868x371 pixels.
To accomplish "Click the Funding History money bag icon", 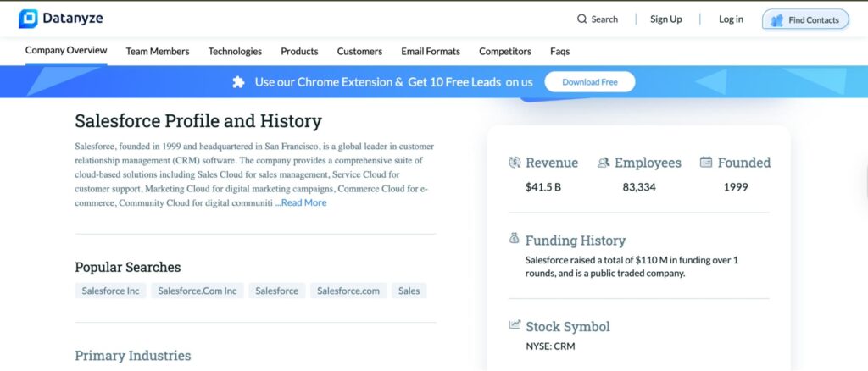I will 515,239.
